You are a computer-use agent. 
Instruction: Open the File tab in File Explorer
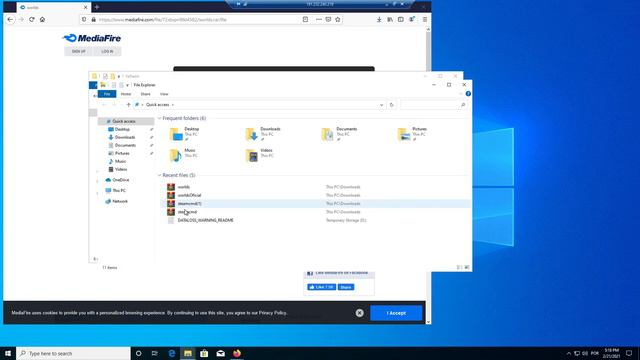pos(107,94)
